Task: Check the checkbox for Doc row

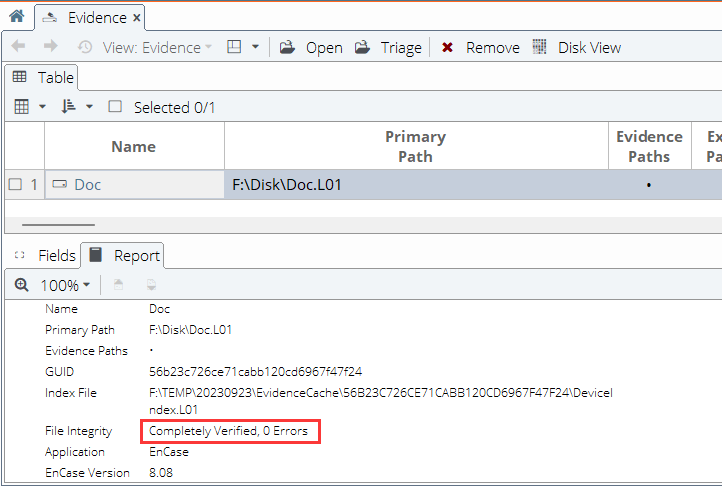Action: (x=14, y=184)
